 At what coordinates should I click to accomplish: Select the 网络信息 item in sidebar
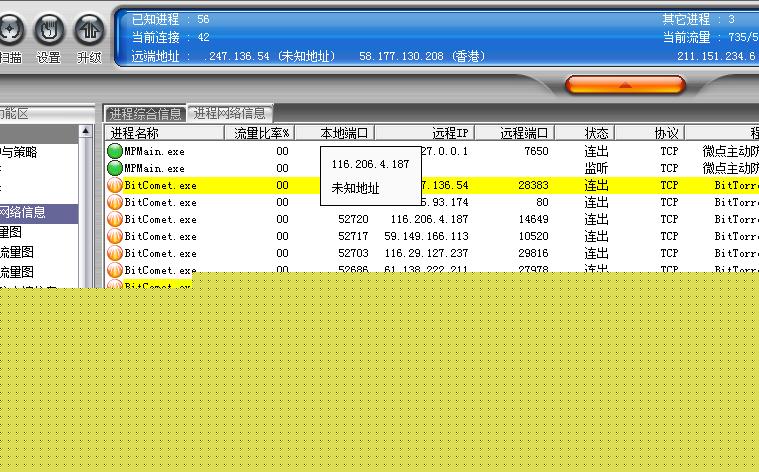[x=22, y=212]
